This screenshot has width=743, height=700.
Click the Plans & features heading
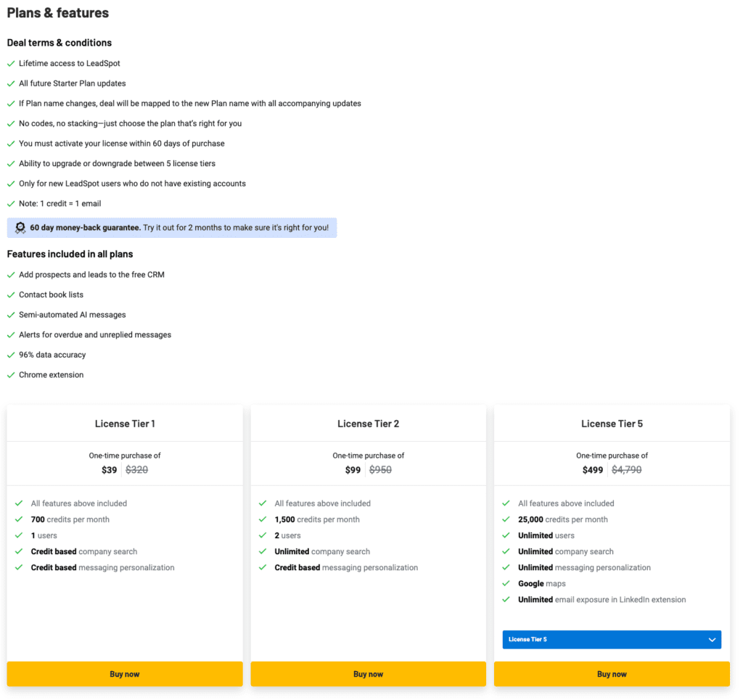point(58,13)
